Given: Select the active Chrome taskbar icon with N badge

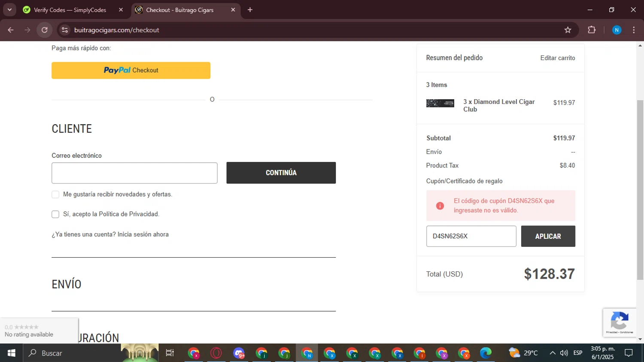Looking at the screenshot, I should point(307,353).
